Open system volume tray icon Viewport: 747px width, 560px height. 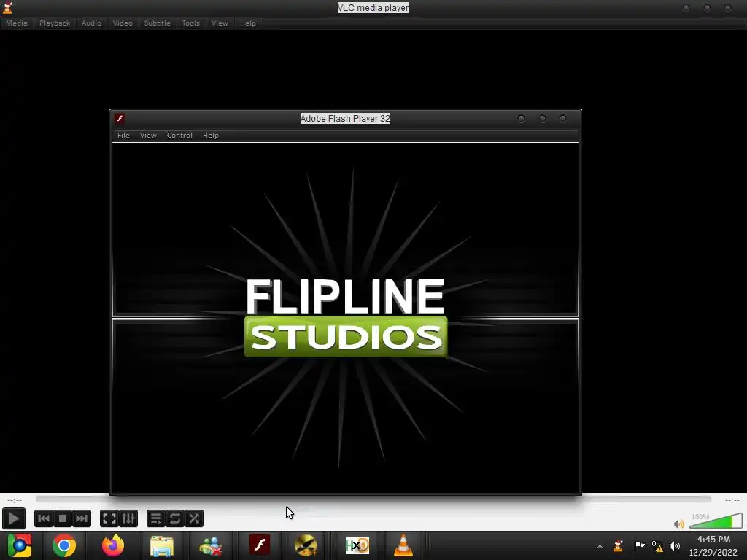pos(675,545)
